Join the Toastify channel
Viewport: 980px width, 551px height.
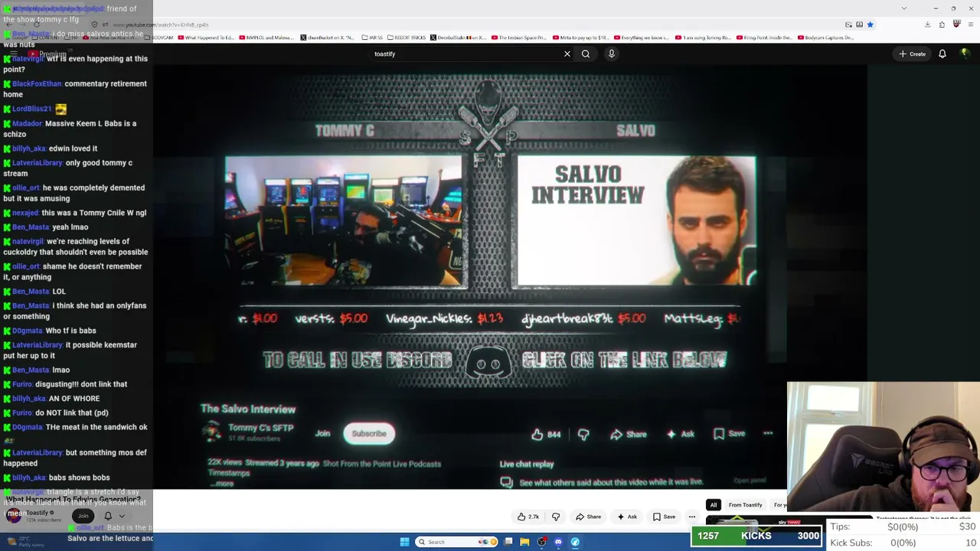click(x=83, y=516)
